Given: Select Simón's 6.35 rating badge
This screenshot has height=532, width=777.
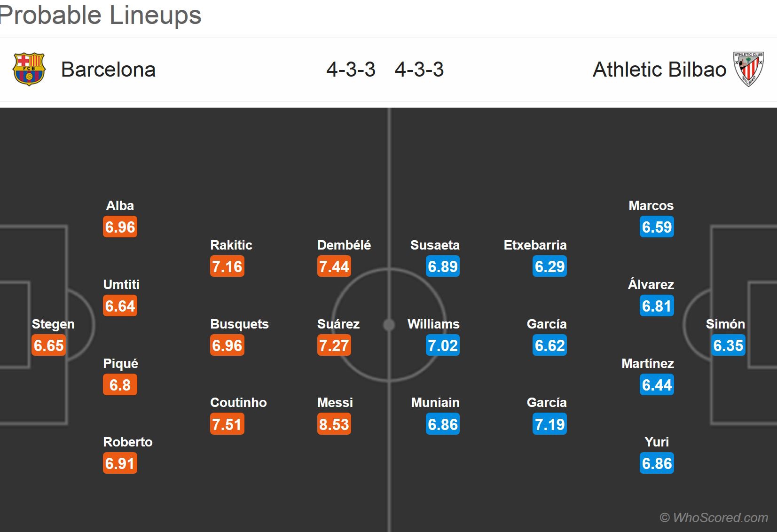Looking at the screenshot, I should click(x=728, y=345).
